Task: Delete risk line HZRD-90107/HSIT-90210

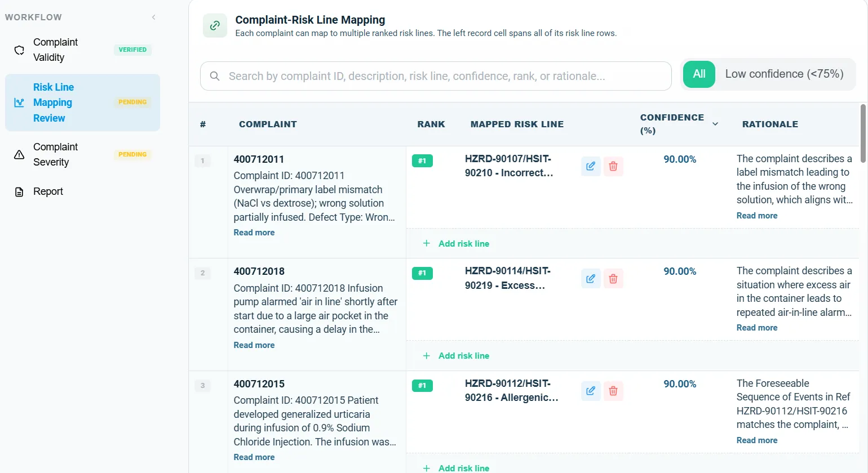Action: (x=613, y=166)
